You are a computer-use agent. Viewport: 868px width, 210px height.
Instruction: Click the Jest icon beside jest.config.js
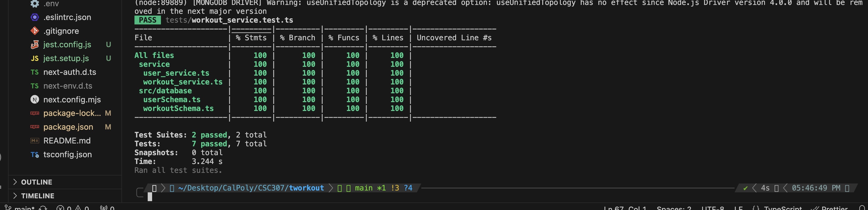pyautogui.click(x=35, y=44)
